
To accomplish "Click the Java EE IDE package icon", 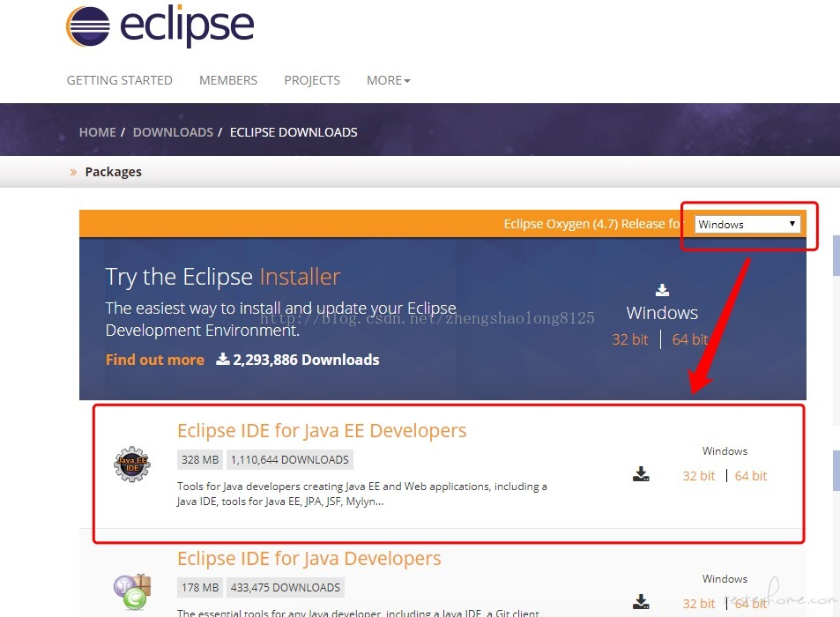I will [x=132, y=465].
